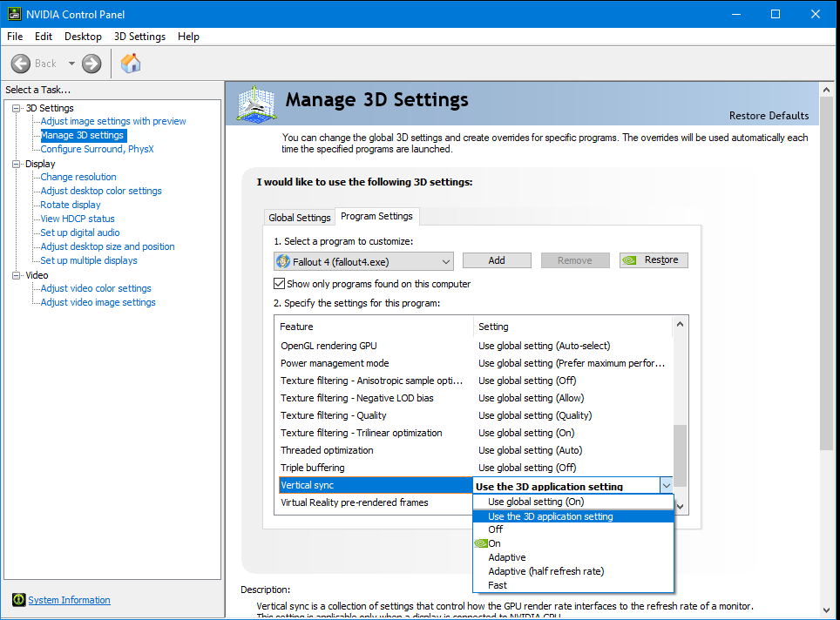The image size is (840, 620).
Task: Click the Back arrow icon
Action: pos(22,64)
